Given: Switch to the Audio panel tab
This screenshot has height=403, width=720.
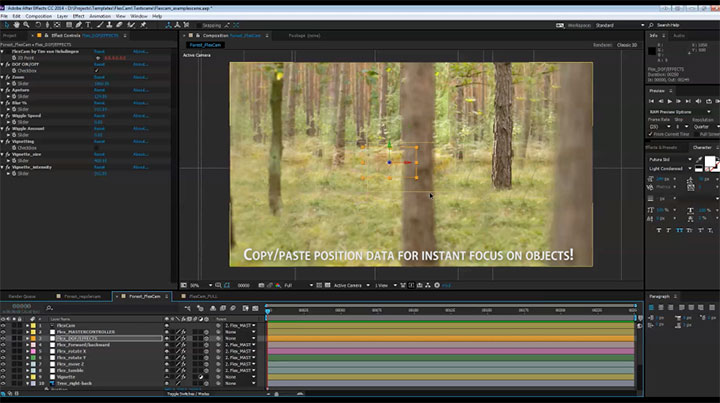Looking at the screenshot, I should [x=679, y=35].
